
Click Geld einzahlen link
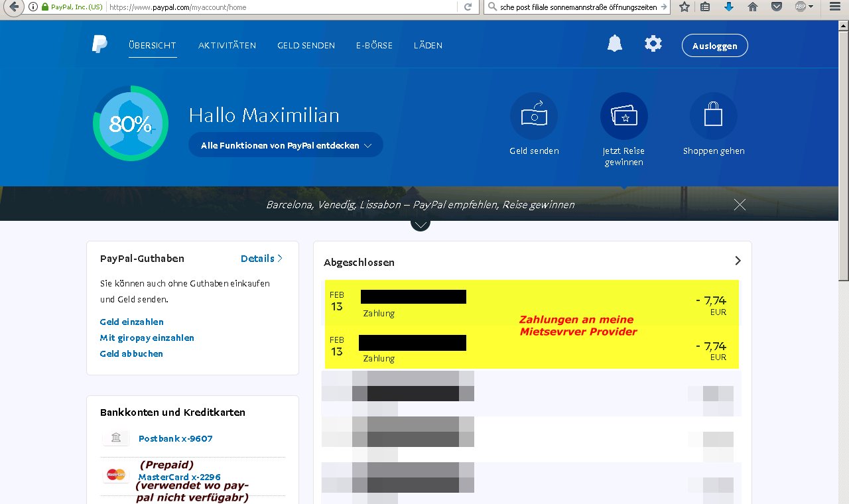tap(131, 322)
